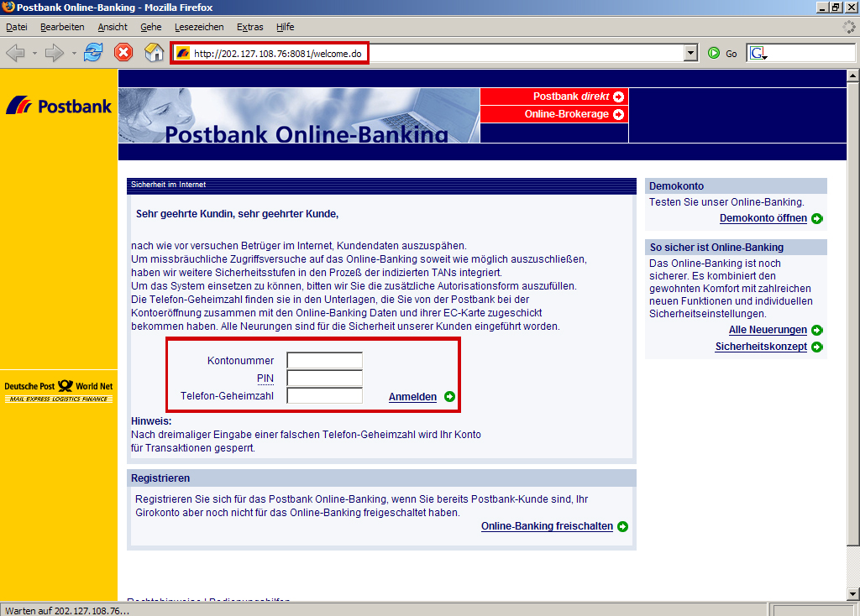Click the 'Sicherheit im Internet' header text
860x616 pixels.
click(x=168, y=185)
